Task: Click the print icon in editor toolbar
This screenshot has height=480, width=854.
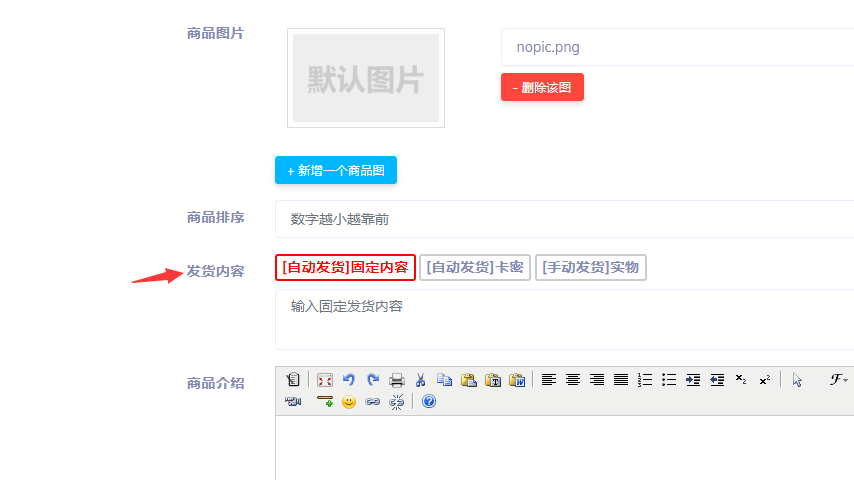Action: [x=397, y=380]
